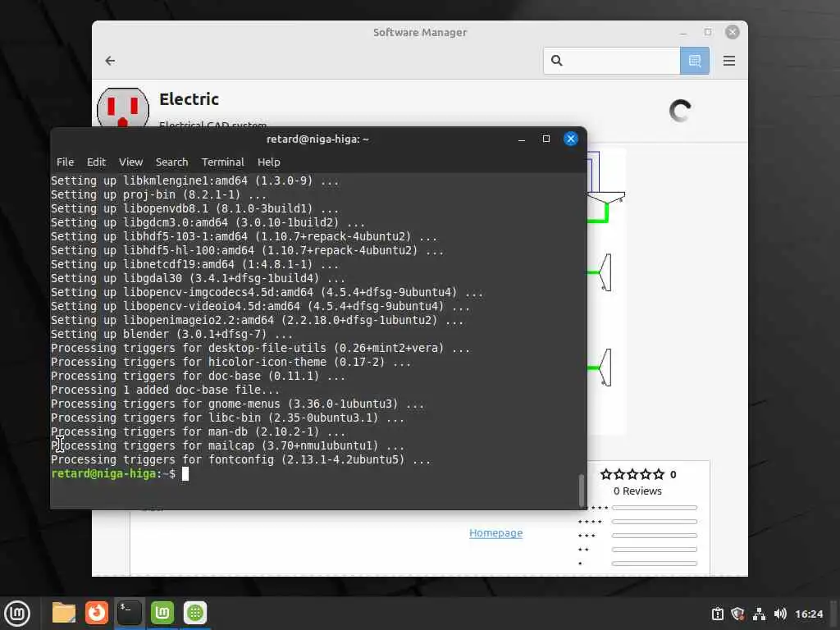Maximize the terminal window
The image size is (840, 630).
[x=546, y=139]
